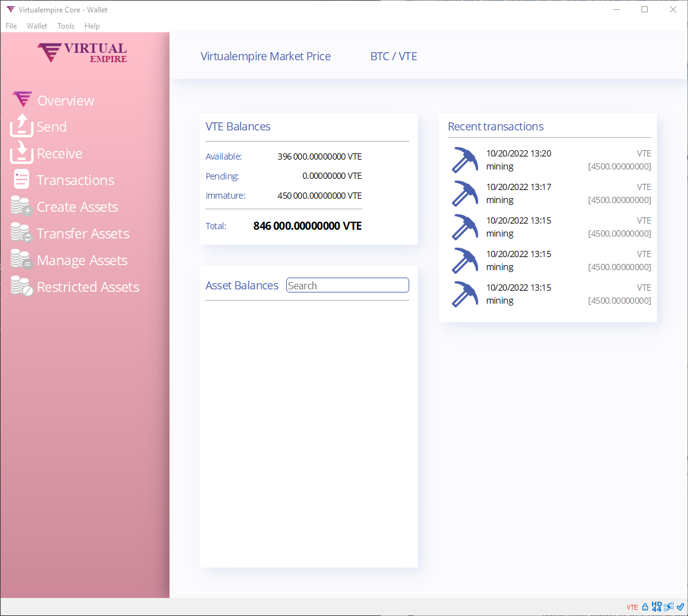
Task: Open the Tools menu
Action: 66,26
